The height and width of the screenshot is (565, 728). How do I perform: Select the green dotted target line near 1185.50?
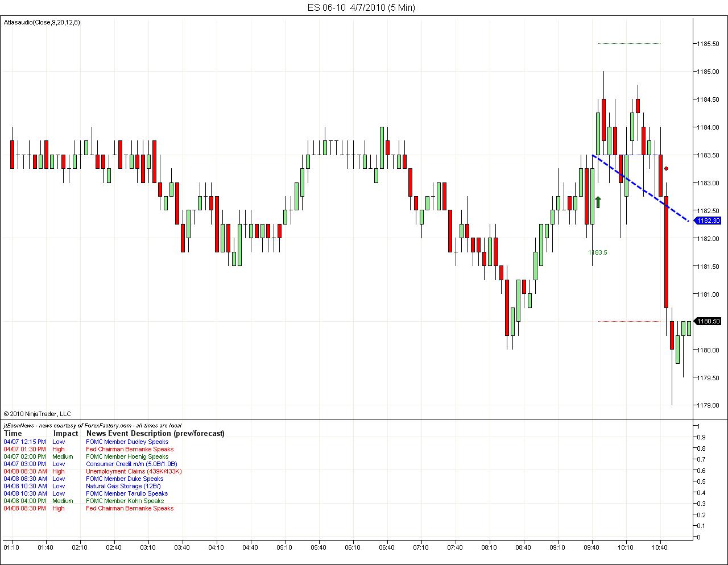[x=629, y=43]
